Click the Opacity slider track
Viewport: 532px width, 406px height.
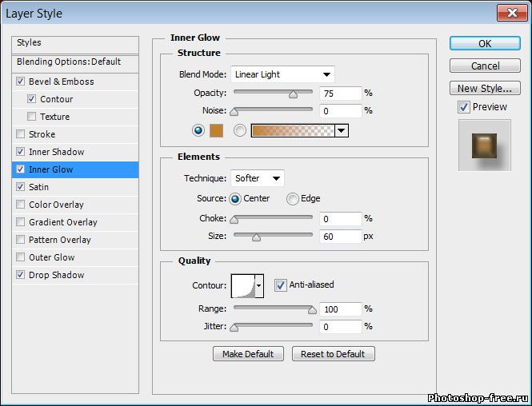click(x=272, y=94)
